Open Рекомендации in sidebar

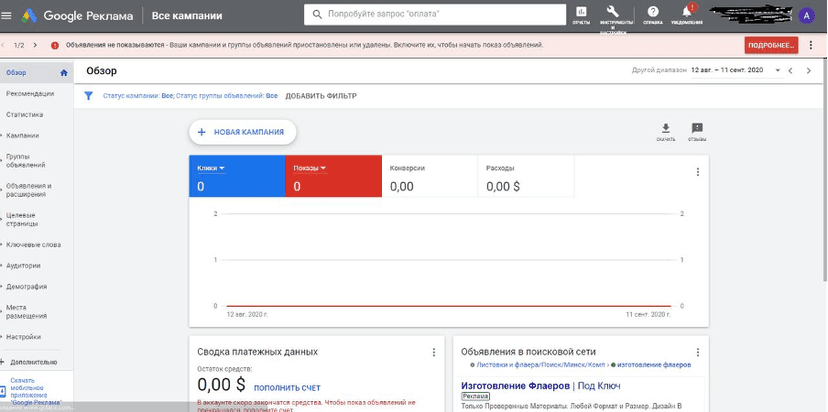point(30,93)
